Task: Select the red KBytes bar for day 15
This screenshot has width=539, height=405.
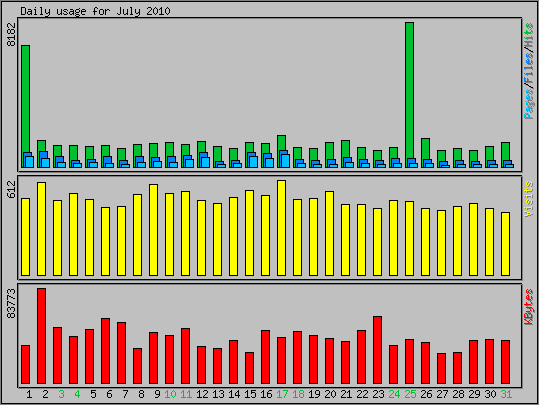Action: (250, 368)
